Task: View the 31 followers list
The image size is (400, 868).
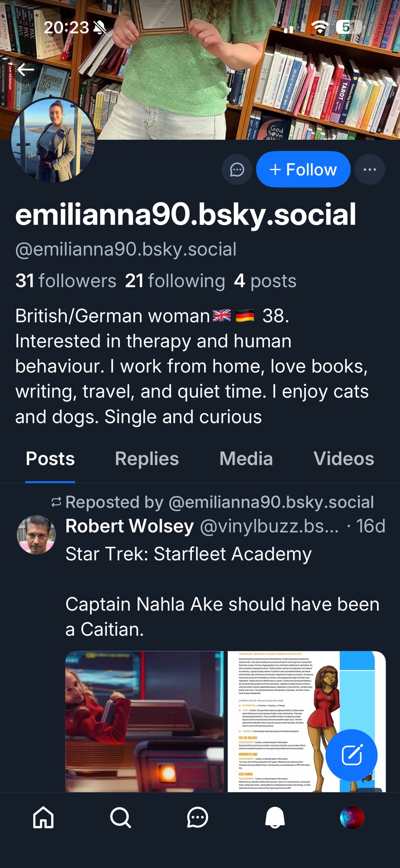Action: click(x=66, y=281)
